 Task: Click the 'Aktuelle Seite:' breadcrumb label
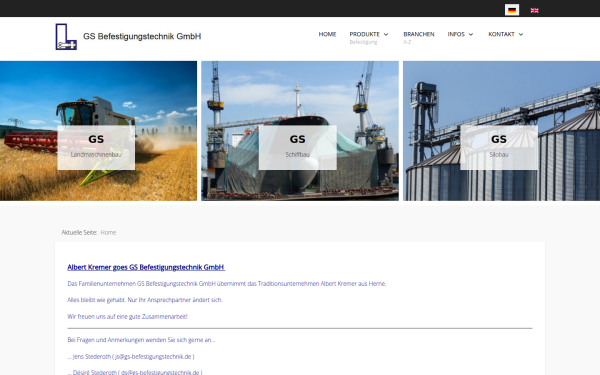(x=79, y=232)
